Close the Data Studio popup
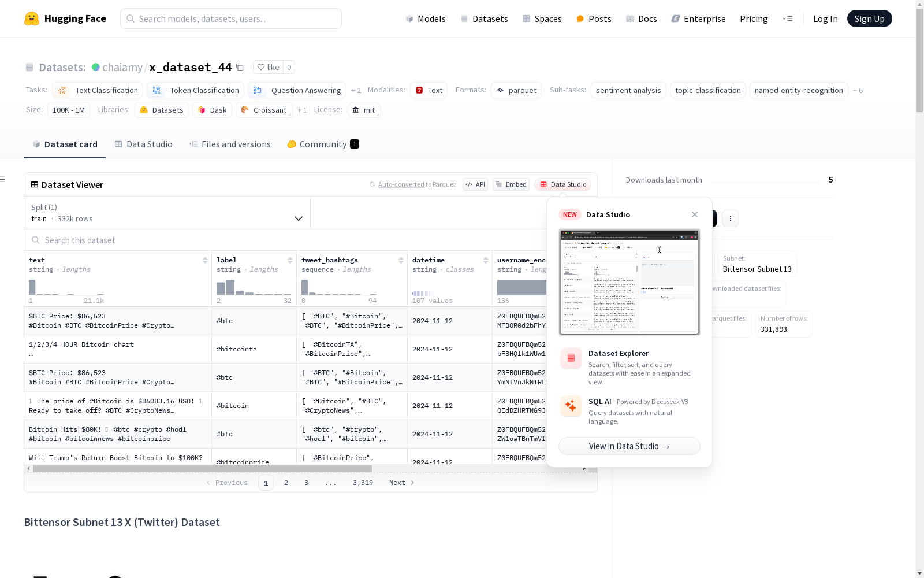The image size is (924, 578). 695,214
